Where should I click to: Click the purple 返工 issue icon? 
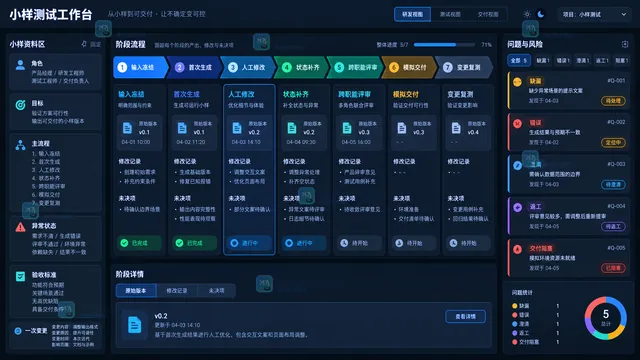click(x=517, y=207)
